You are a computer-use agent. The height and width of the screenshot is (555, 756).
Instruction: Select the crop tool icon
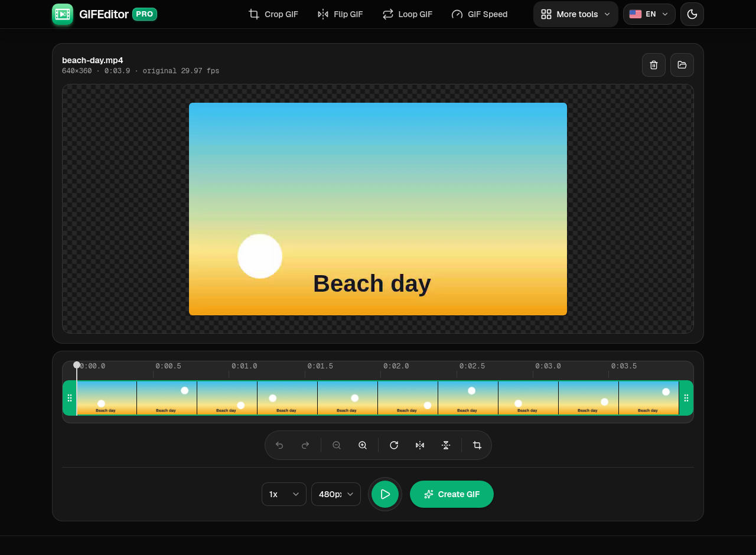click(477, 445)
